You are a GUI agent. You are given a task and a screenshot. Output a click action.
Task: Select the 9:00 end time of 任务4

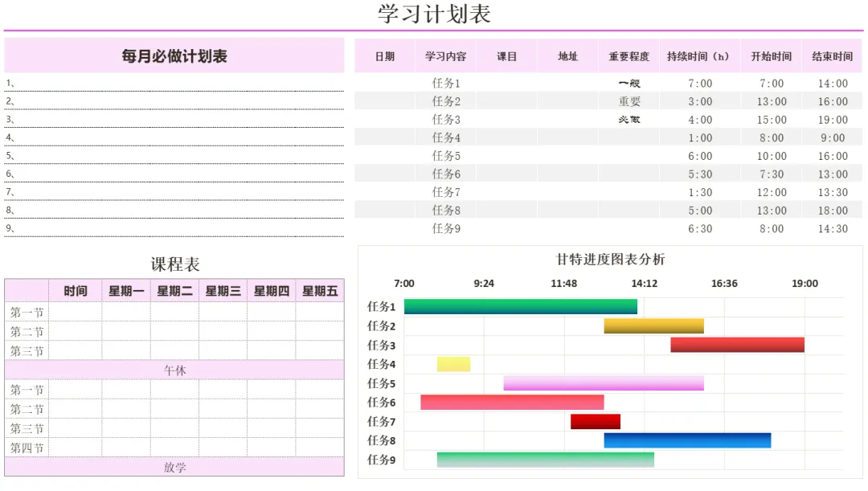833,138
